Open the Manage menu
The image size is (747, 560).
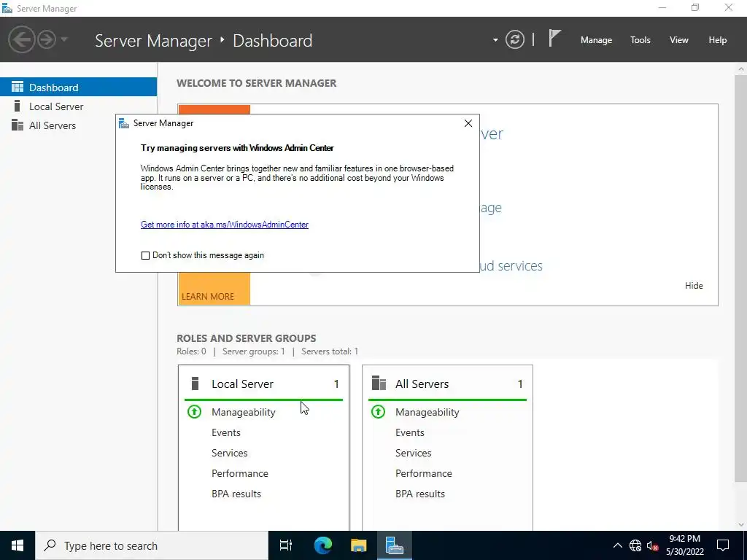596,40
